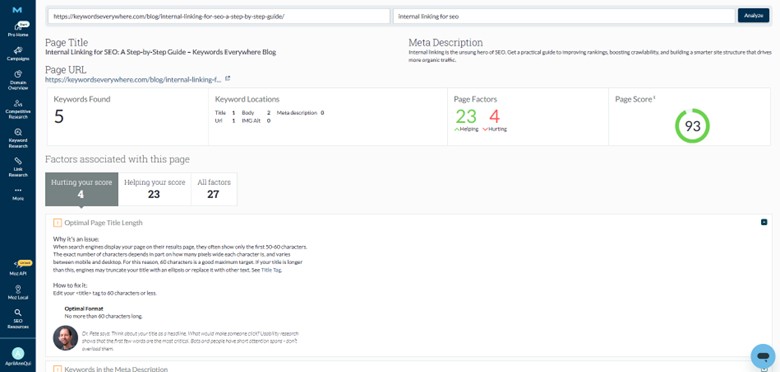Open Competitive Research in the sidebar

point(17,109)
